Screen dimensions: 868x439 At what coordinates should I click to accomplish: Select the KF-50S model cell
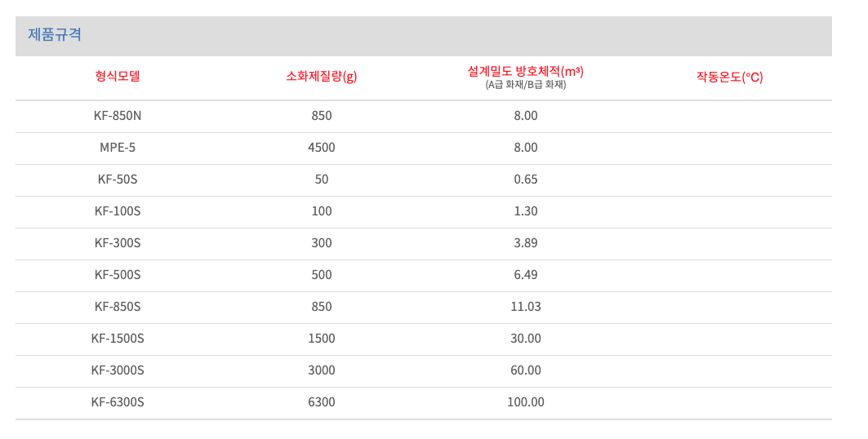pyautogui.click(x=118, y=180)
